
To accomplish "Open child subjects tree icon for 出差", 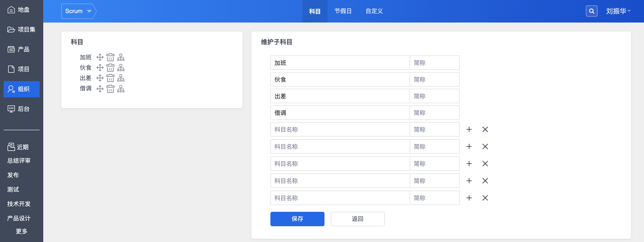I will (121, 78).
